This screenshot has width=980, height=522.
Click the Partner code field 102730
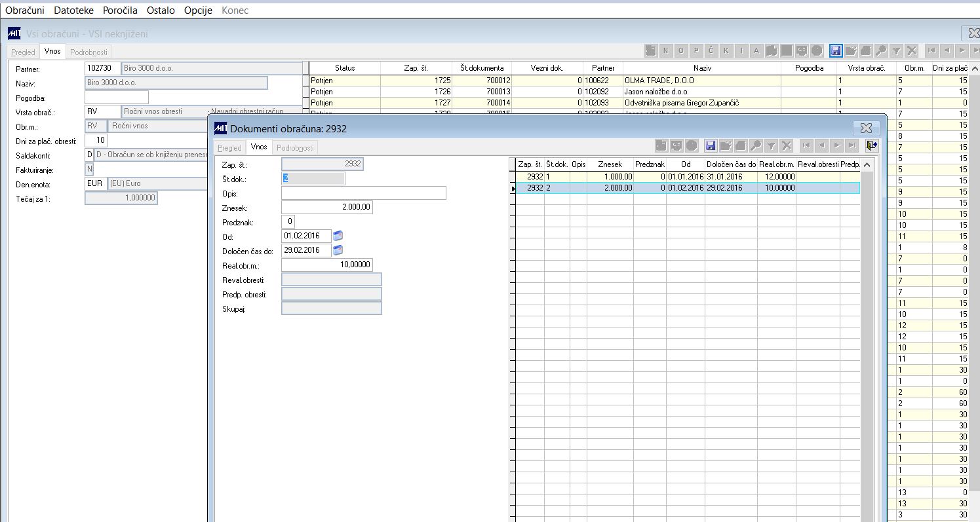coord(103,68)
